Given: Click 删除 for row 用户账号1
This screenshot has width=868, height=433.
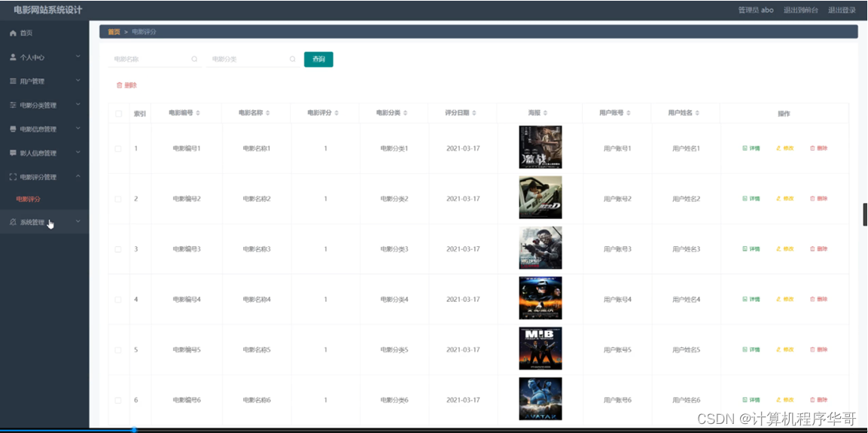Looking at the screenshot, I should [x=819, y=148].
